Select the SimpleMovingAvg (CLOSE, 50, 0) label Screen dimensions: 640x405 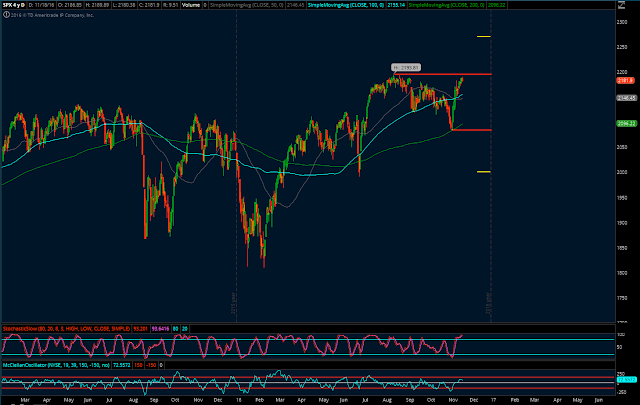pyautogui.click(x=247, y=5)
